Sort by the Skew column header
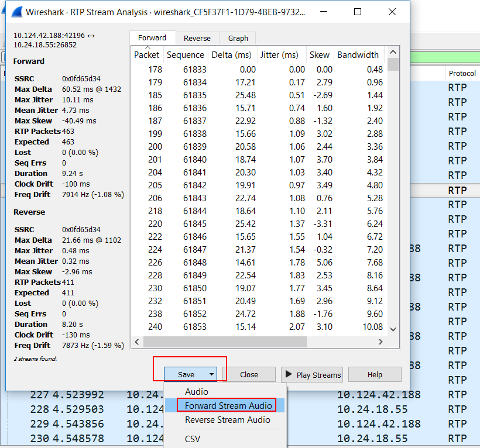The image size is (480, 448). (320, 55)
